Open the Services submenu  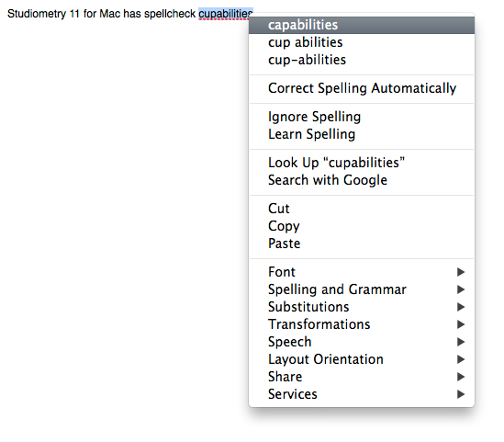362,394
